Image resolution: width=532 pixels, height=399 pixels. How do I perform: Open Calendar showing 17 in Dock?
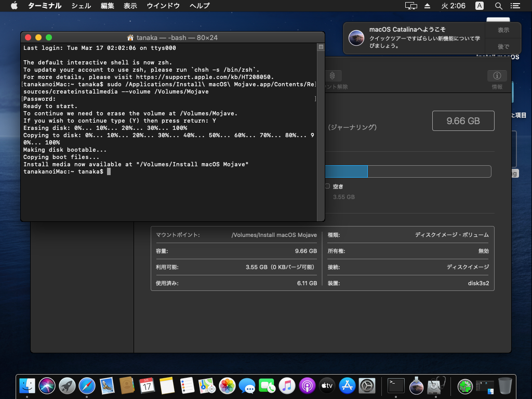coord(147,386)
